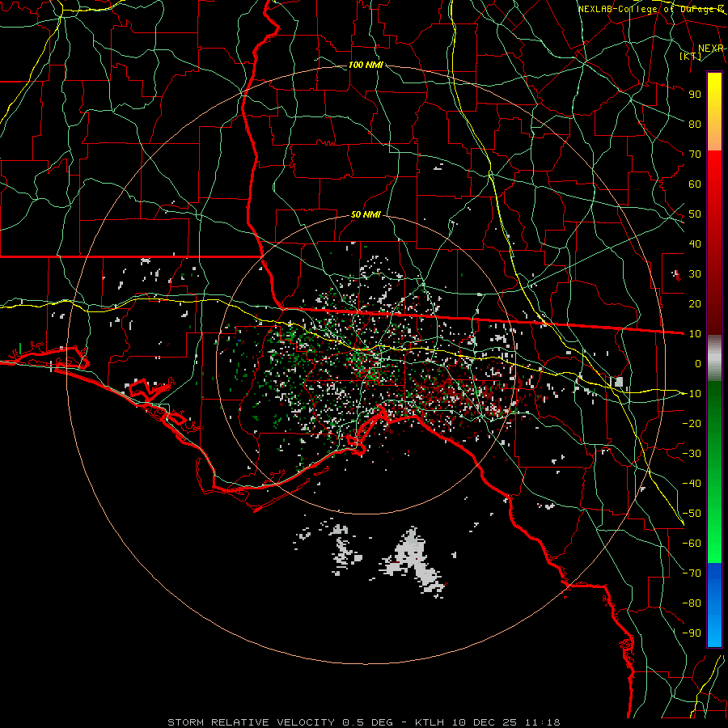Click the 11:18 timestamp in caption
This screenshot has width=728, height=728.
pyautogui.click(x=542, y=722)
